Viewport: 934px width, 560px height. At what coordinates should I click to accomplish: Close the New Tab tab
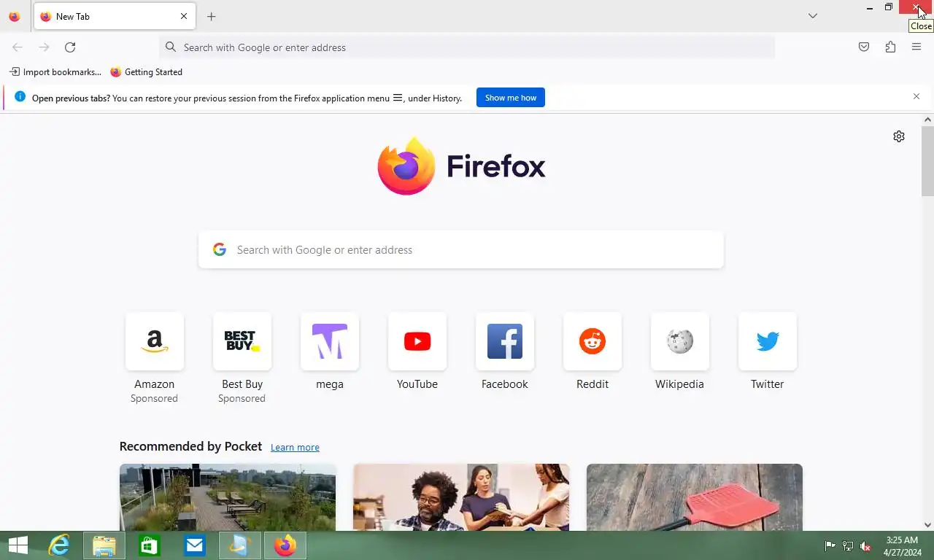point(184,16)
